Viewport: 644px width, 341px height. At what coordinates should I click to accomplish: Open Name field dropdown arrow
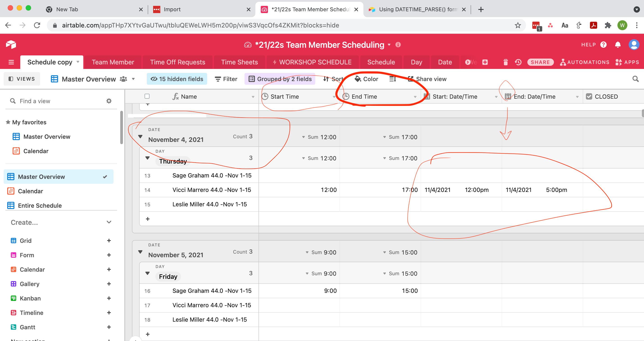(x=253, y=97)
